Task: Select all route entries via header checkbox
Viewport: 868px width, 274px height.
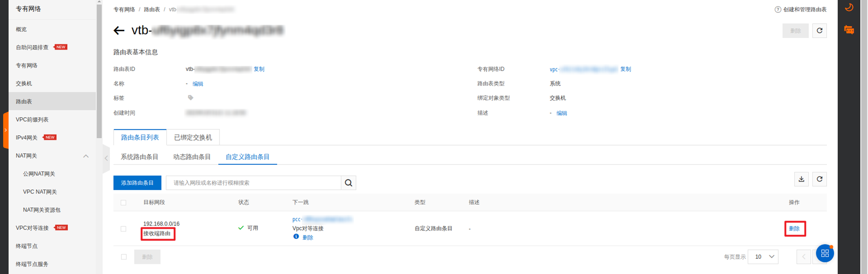Action: [x=123, y=203]
